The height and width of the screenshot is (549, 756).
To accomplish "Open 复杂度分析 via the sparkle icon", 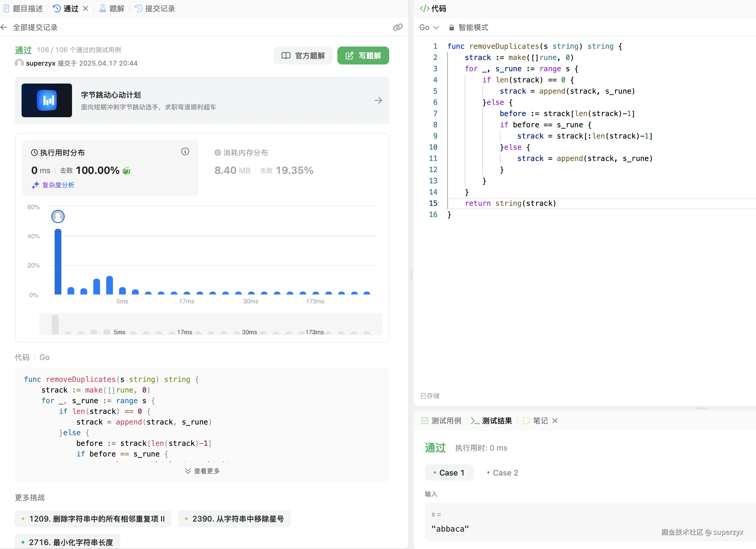I will point(36,185).
